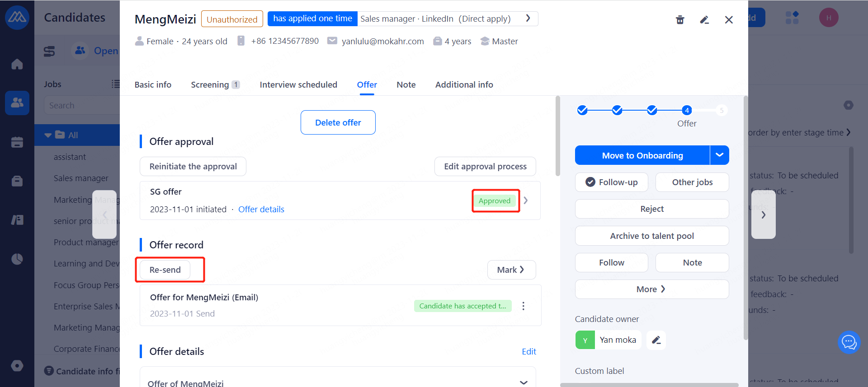Expand the Offer of MengMeizi section
This screenshot has height=387, width=868.
[x=524, y=382]
